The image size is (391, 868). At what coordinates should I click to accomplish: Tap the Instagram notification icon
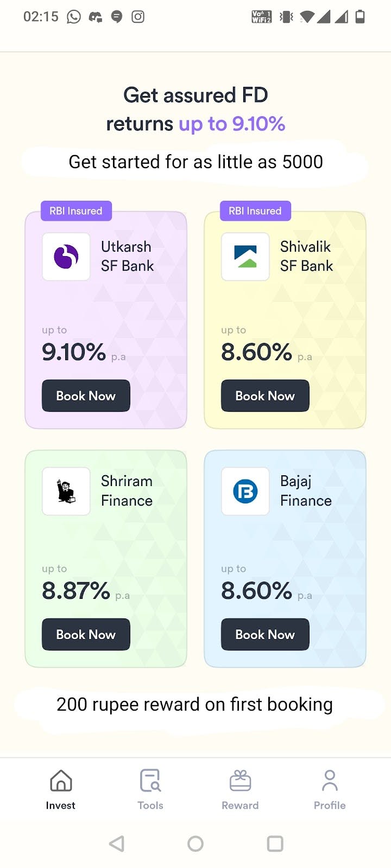coord(138,17)
